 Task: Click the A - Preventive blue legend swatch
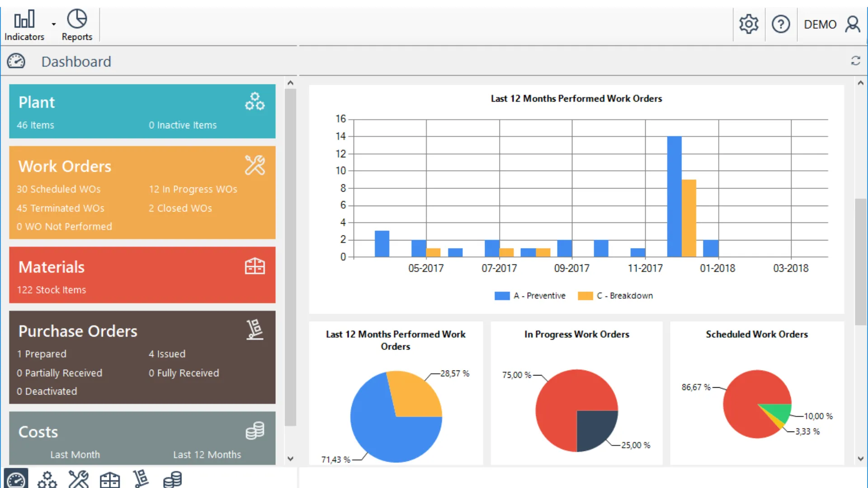[502, 296]
